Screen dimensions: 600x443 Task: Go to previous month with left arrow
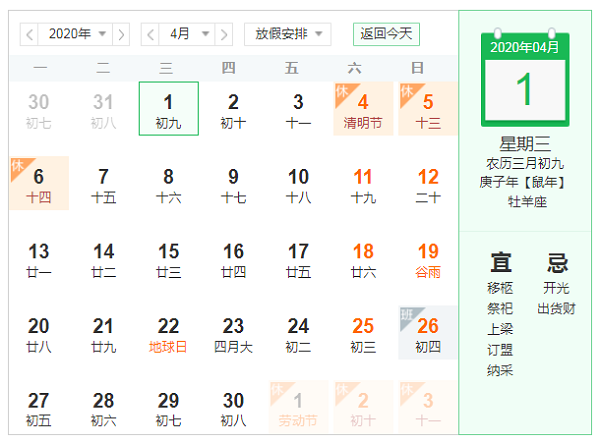click(x=150, y=34)
